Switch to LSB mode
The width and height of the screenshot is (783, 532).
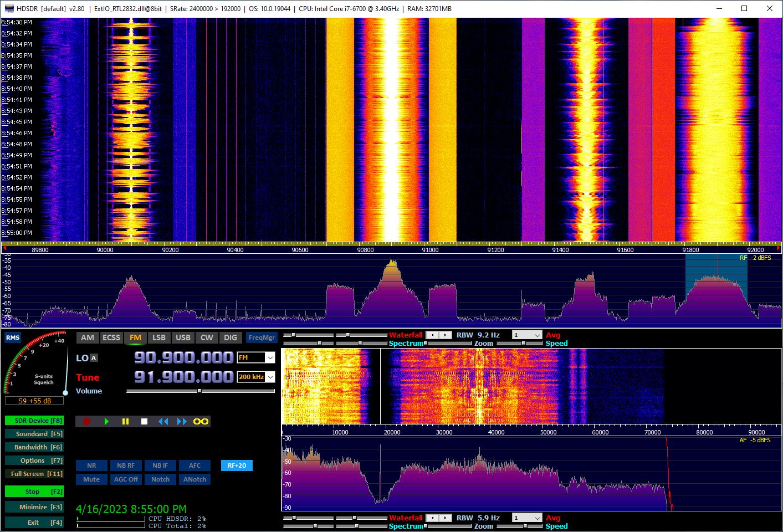tap(159, 337)
